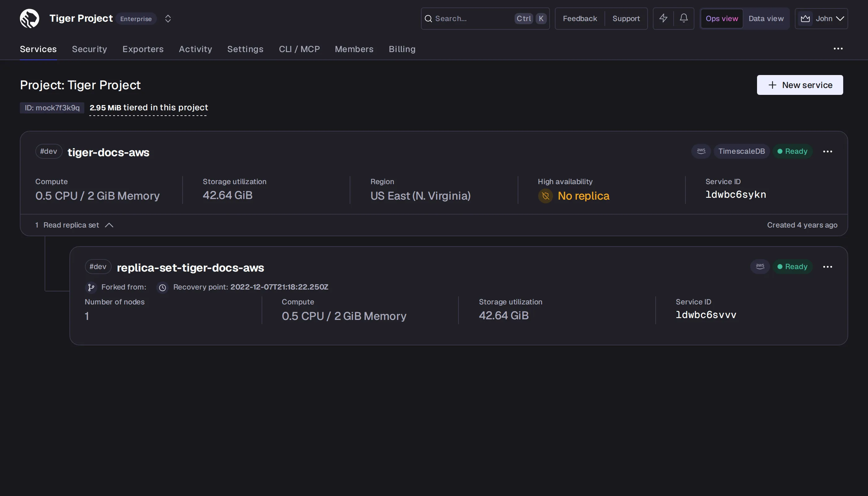Open the tiger-docs-aws service
This screenshot has height=496, width=868.
[108, 152]
